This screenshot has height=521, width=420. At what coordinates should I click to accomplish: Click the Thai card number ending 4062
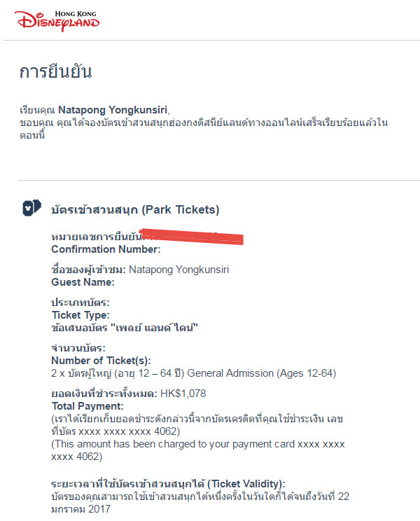115,431
